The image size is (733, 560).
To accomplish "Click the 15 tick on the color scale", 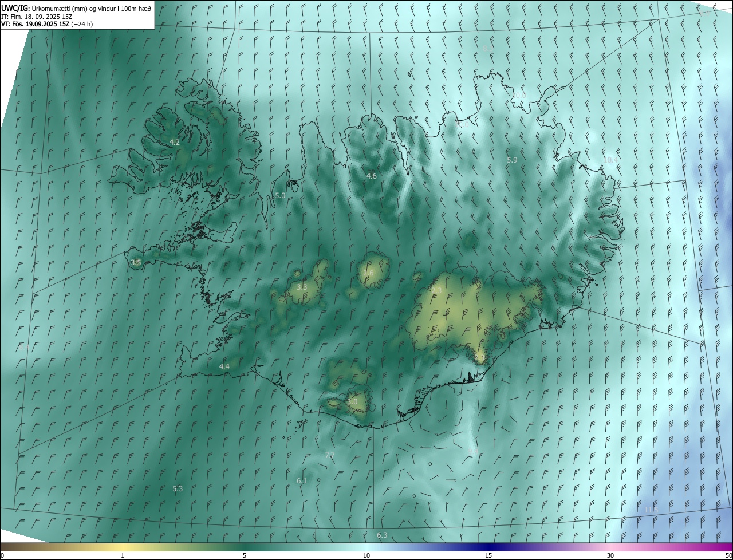I will [x=488, y=555].
